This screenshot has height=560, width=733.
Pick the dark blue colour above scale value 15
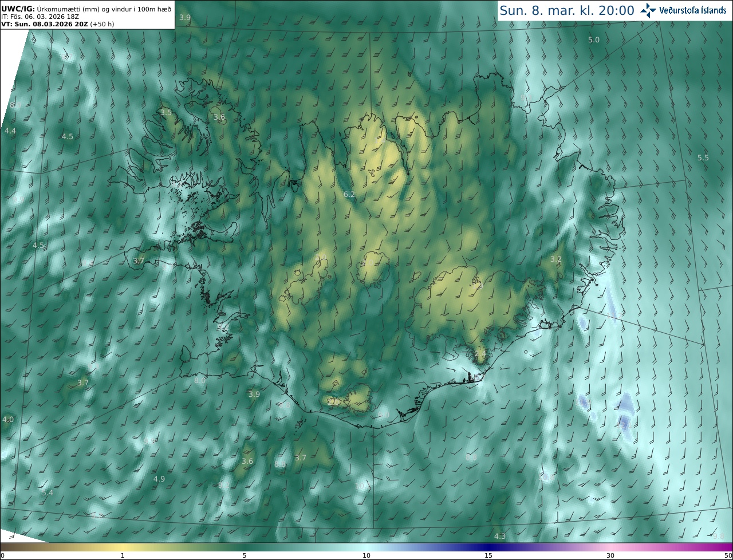click(x=488, y=547)
